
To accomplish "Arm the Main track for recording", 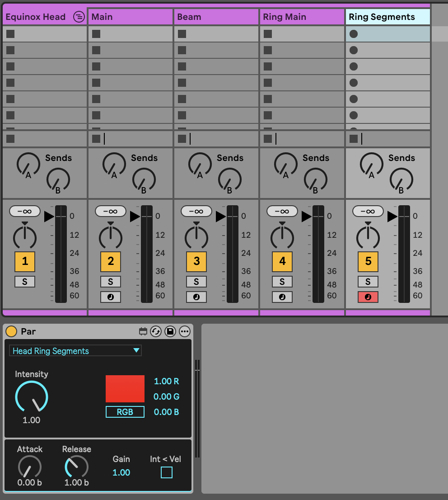I will [111, 297].
